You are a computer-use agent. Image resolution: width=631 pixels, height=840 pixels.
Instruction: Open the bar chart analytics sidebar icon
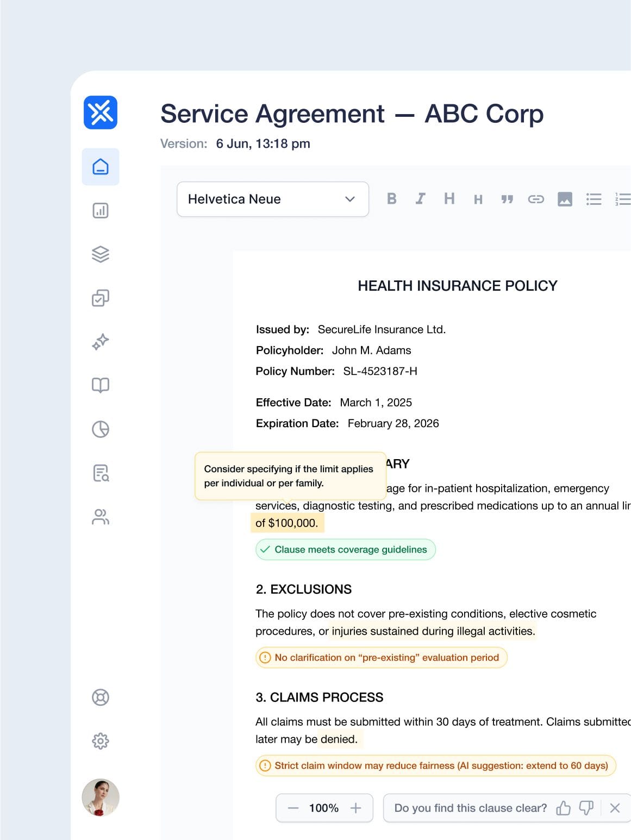pyautogui.click(x=101, y=210)
